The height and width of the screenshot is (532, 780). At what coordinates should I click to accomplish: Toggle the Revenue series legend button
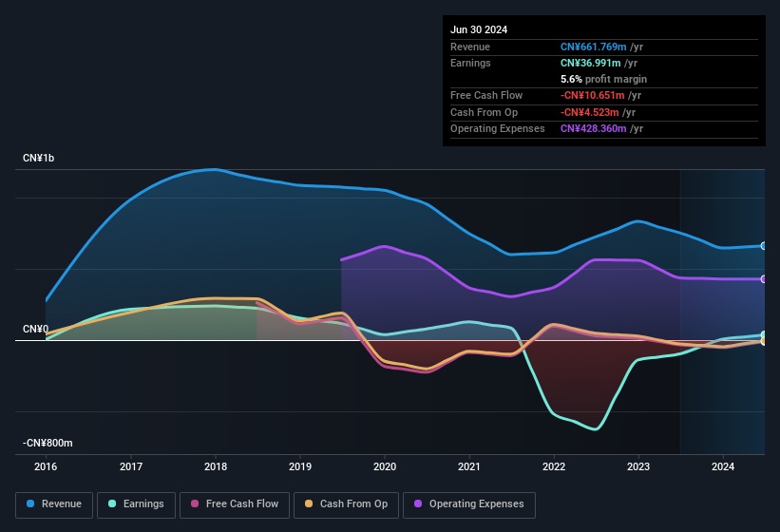tap(54, 504)
